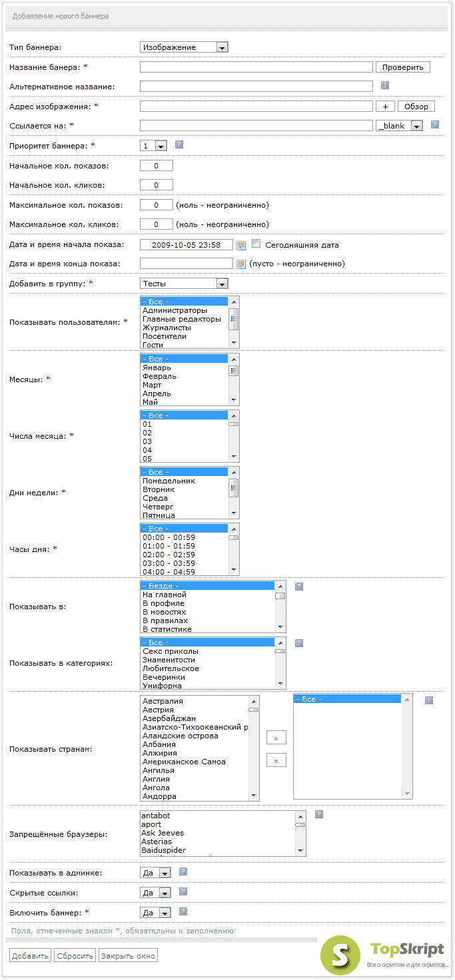The image size is (455, 980).
Task: Show help for 'Показывать в' list
Action: pos(299,587)
